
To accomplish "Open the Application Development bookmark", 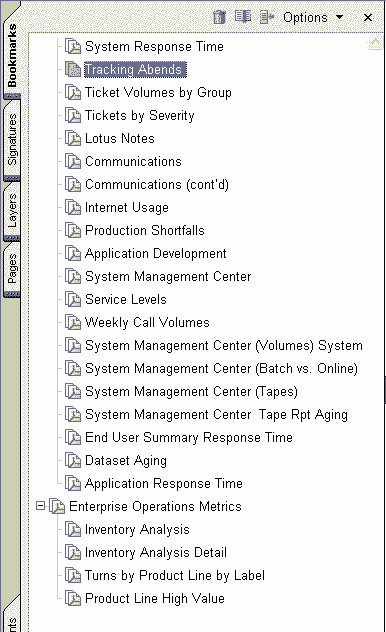I will point(156,253).
